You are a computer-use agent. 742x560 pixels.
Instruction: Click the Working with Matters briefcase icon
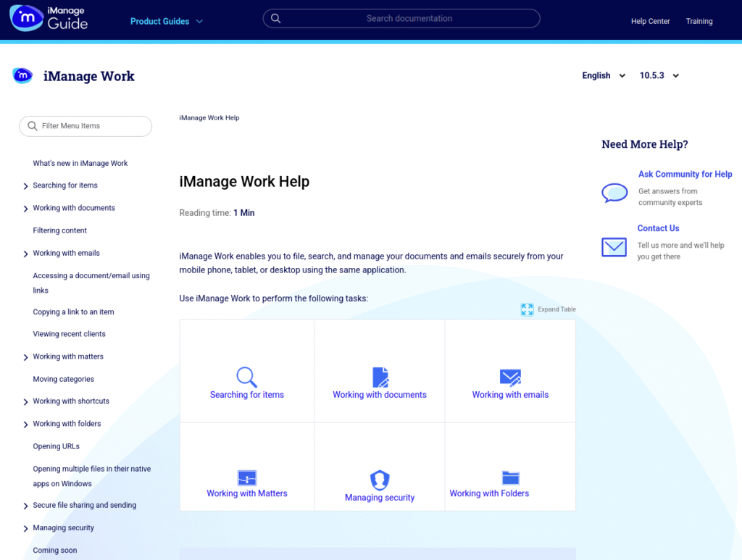click(246, 477)
